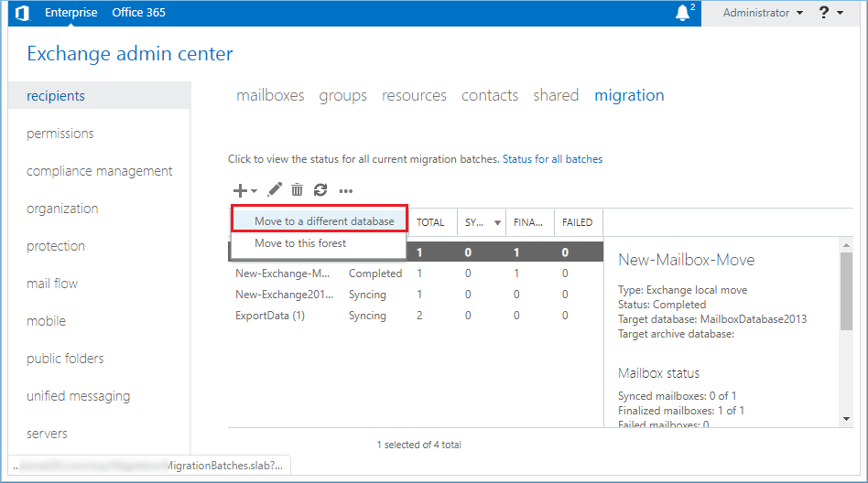Go to the servers section
The image size is (868, 483).
[x=47, y=434]
